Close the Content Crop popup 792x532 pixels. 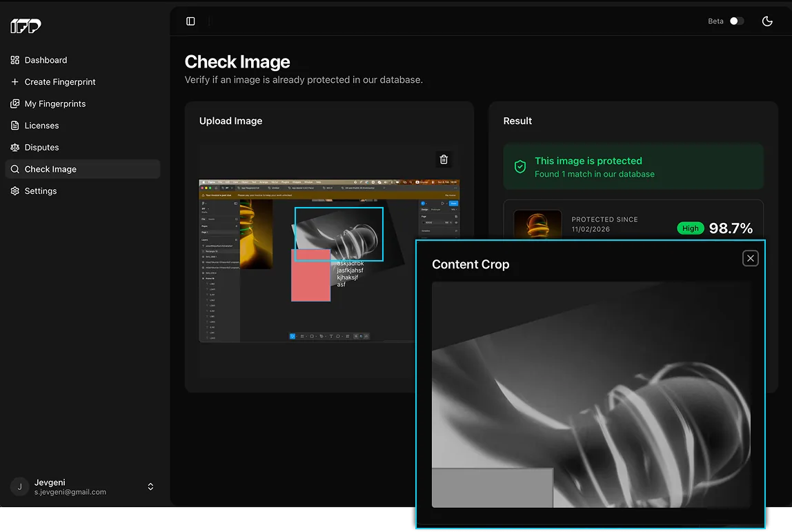point(750,258)
